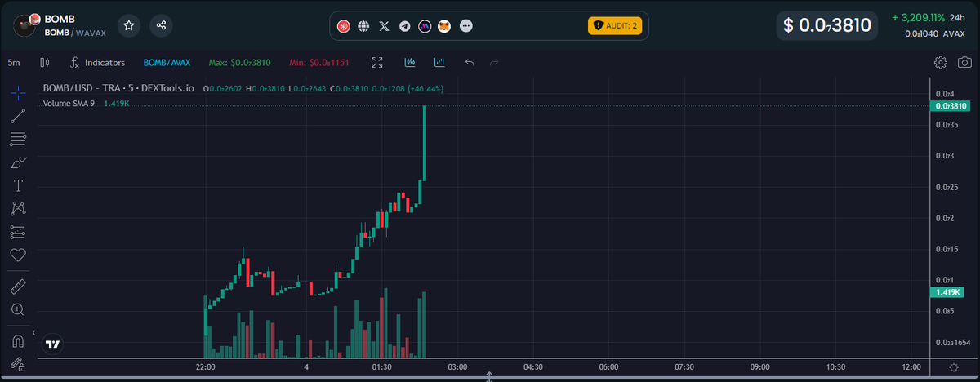The image size is (980, 382).
Task: Open the Indicators menu
Action: tap(97, 62)
